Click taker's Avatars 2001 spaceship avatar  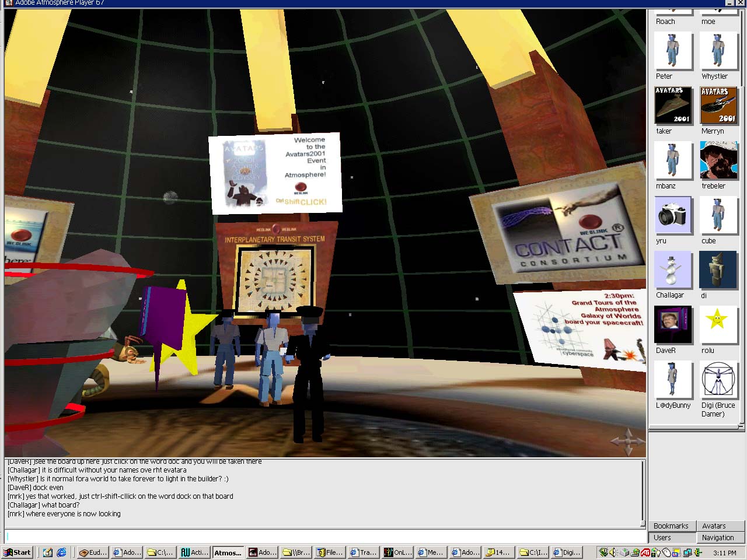(673, 106)
